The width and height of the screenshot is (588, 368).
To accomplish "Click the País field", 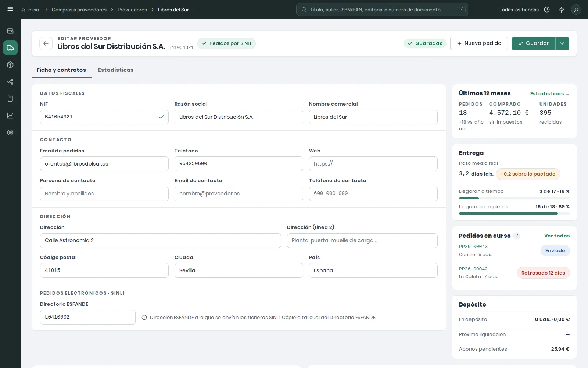I will click(373, 270).
